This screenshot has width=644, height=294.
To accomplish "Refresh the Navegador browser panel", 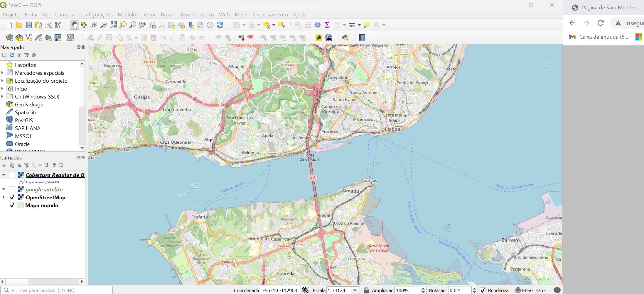I will tap(12, 55).
